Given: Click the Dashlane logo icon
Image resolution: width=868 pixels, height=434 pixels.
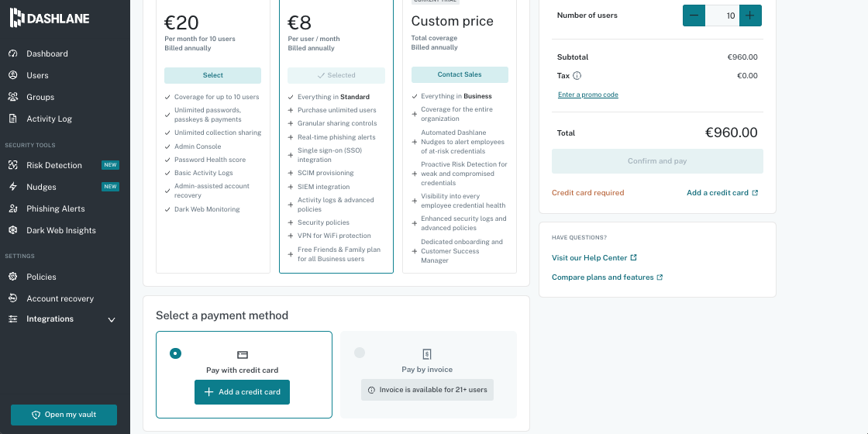Looking at the screenshot, I should (x=15, y=18).
